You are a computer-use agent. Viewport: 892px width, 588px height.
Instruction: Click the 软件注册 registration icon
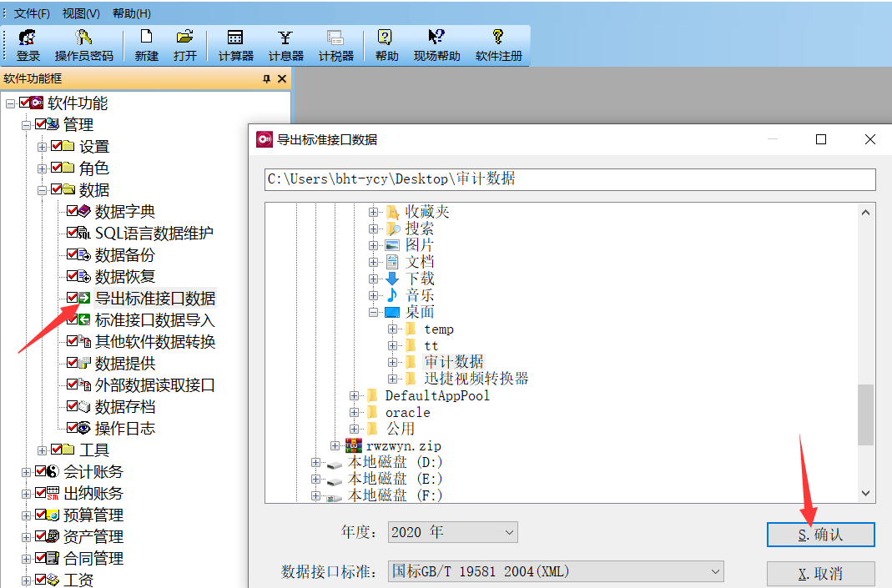pyautogui.click(x=497, y=44)
